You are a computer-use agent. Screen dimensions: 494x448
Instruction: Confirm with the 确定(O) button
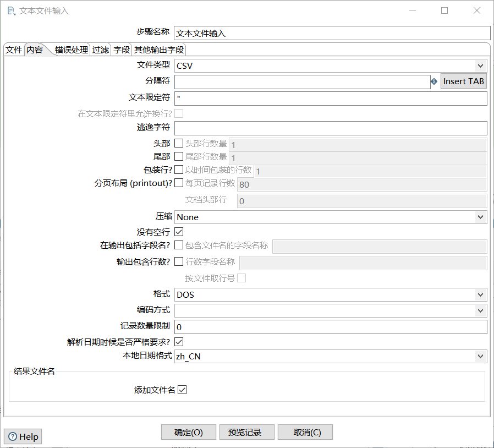(188, 432)
